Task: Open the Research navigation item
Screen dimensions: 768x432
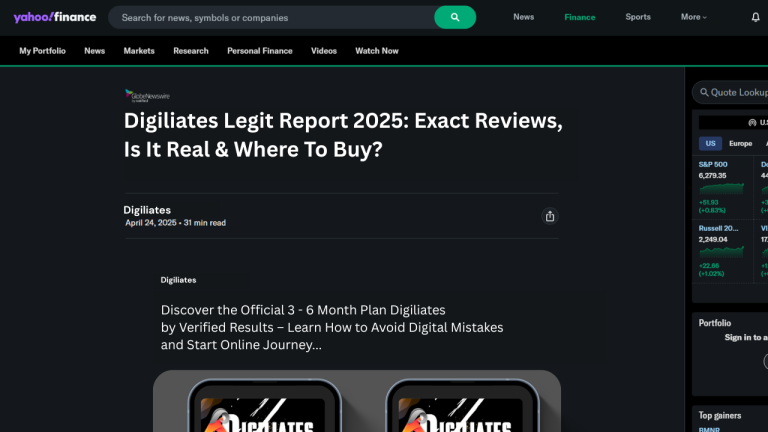Action: (x=191, y=51)
